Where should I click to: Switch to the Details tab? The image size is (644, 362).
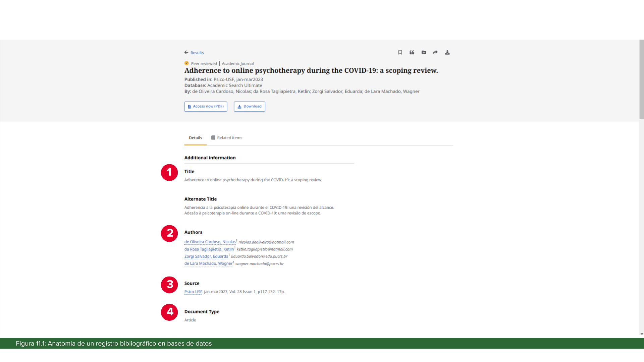(x=195, y=138)
